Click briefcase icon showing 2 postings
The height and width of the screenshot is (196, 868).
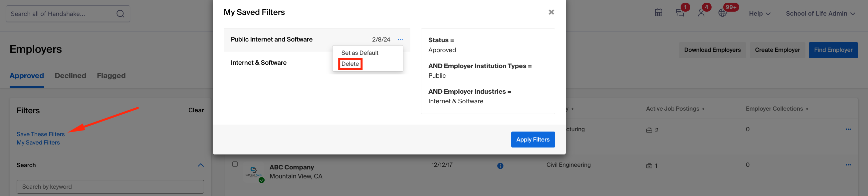[x=649, y=130]
